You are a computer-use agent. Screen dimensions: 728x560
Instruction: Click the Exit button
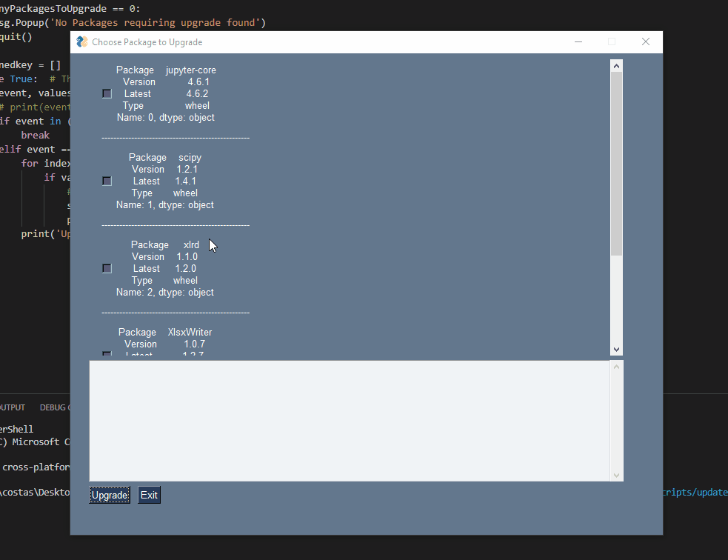click(x=148, y=495)
